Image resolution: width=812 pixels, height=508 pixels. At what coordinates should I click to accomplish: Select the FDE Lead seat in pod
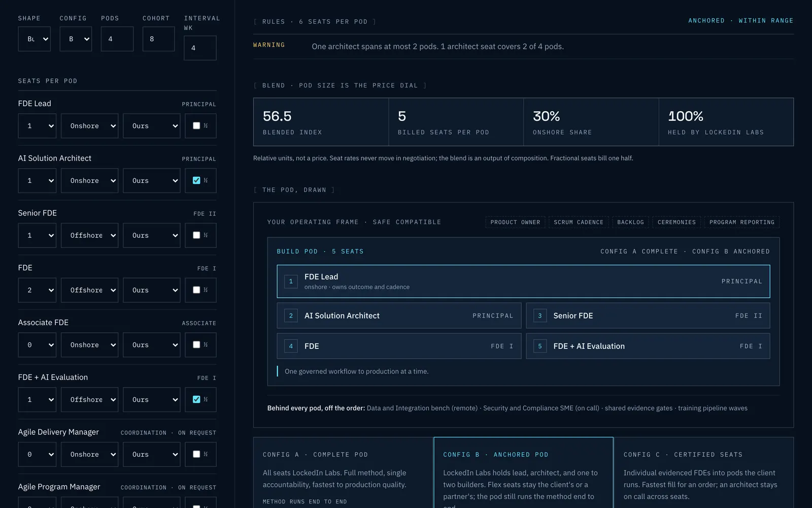tap(523, 281)
